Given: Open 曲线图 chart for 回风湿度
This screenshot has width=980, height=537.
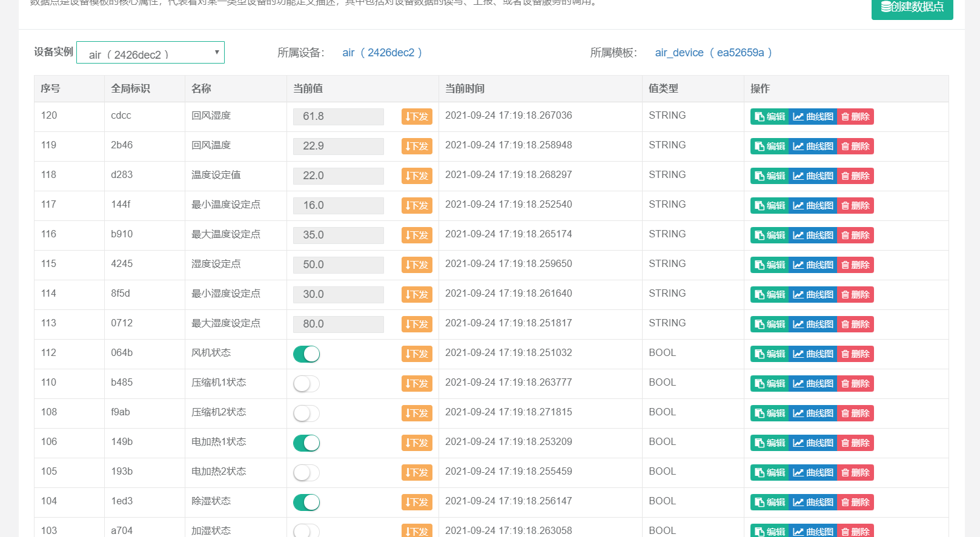Looking at the screenshot, I should coord(813,117).
